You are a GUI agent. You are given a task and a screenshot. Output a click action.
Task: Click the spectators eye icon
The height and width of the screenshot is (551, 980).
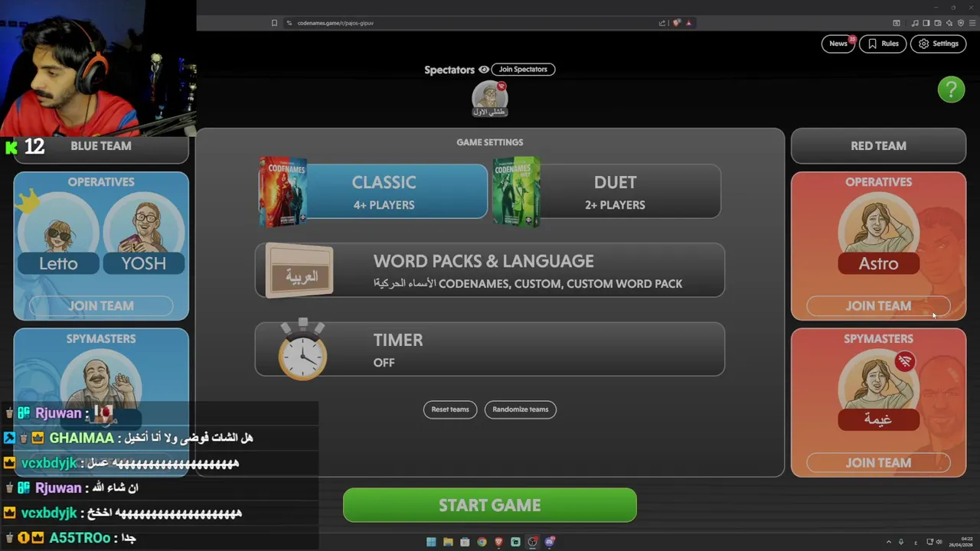click(x=483, y=70)
